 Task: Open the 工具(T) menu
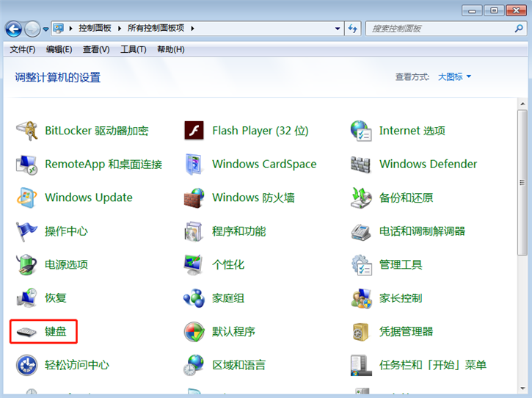(x=133, y=49)
